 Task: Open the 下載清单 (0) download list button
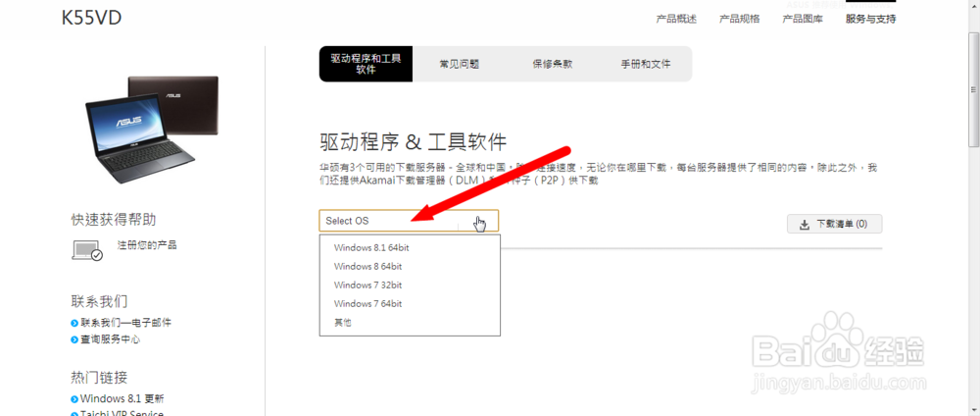[834, 224]
